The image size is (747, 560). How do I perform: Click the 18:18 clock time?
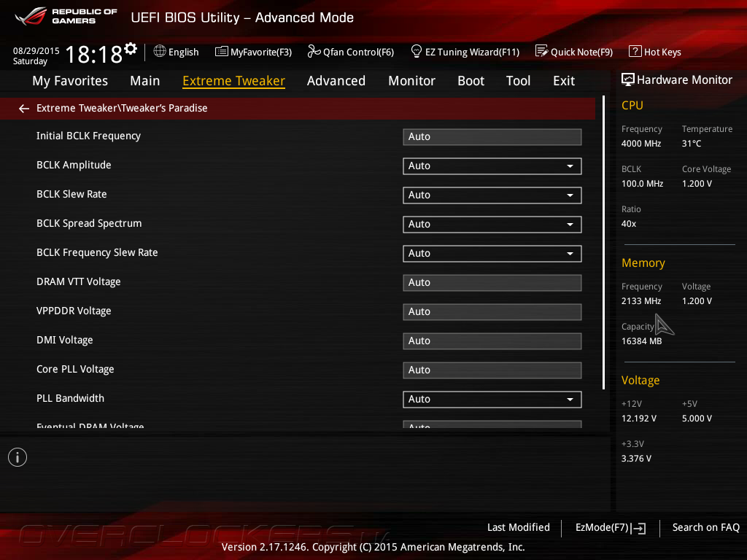pos(94,54)
